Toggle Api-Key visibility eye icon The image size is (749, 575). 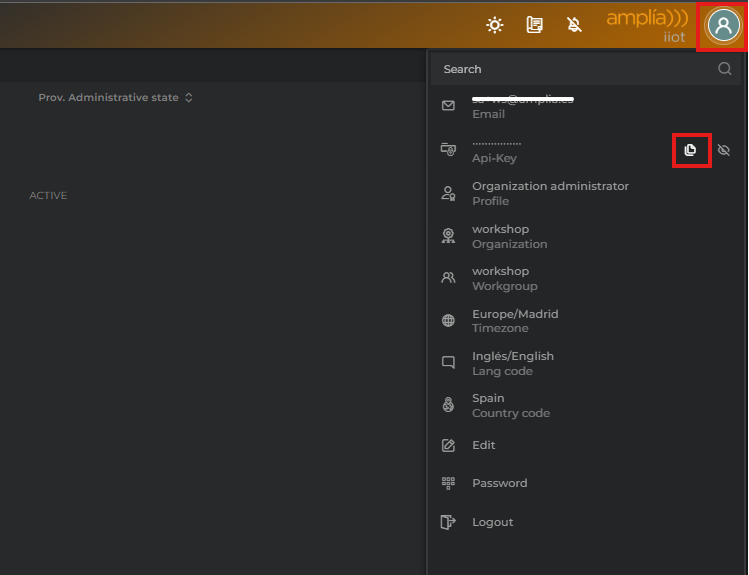coord(724,150)
